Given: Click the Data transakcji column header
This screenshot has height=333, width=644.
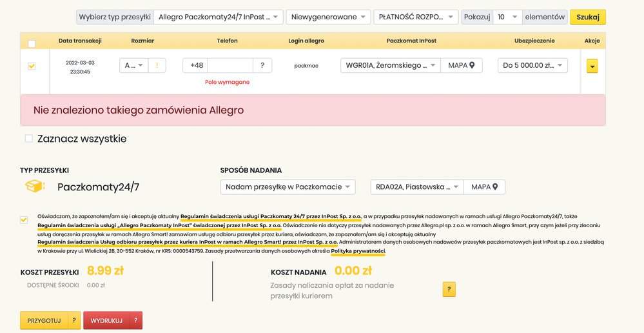Looking at the screenshot, I should click(80, 41).
